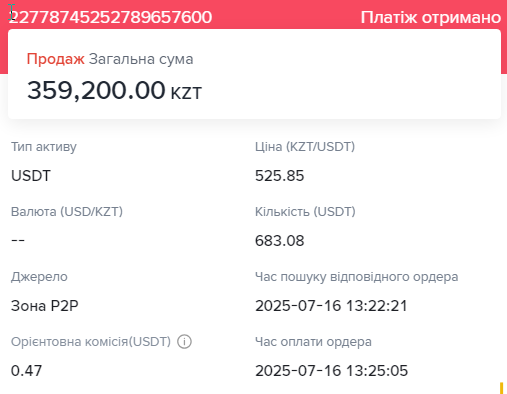This screenshot has height=394, width=507.
Task: Click the order match time 2025-07-16 13:22:21
Action: point(331,306)
